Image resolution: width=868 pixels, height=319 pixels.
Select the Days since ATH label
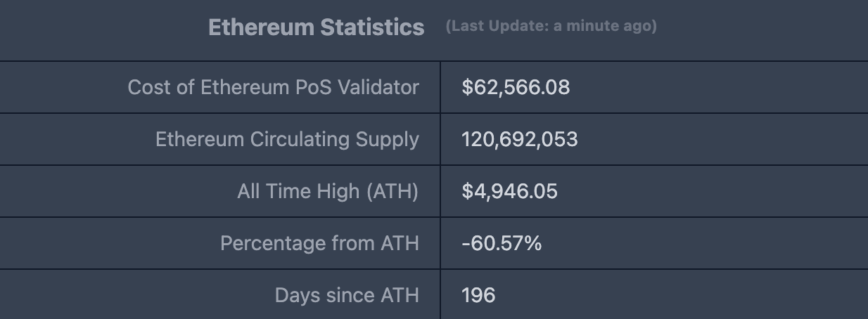[347, 295]
